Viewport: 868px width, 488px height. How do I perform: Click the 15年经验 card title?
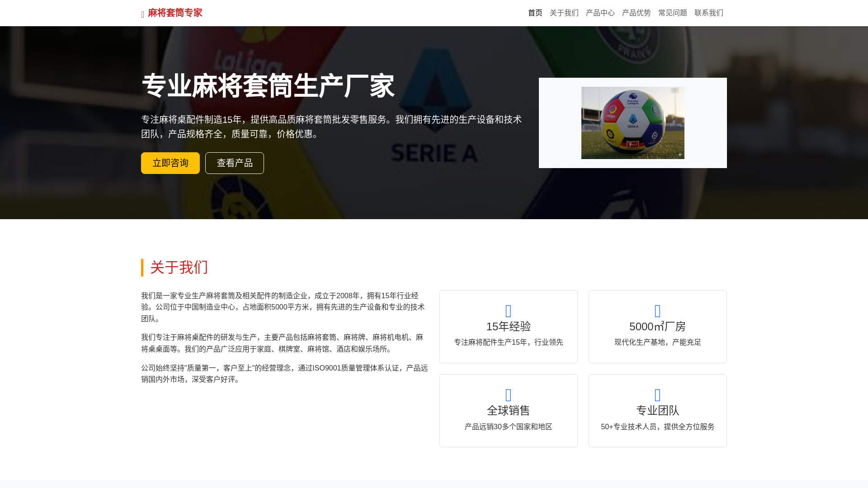coord(509,326)
